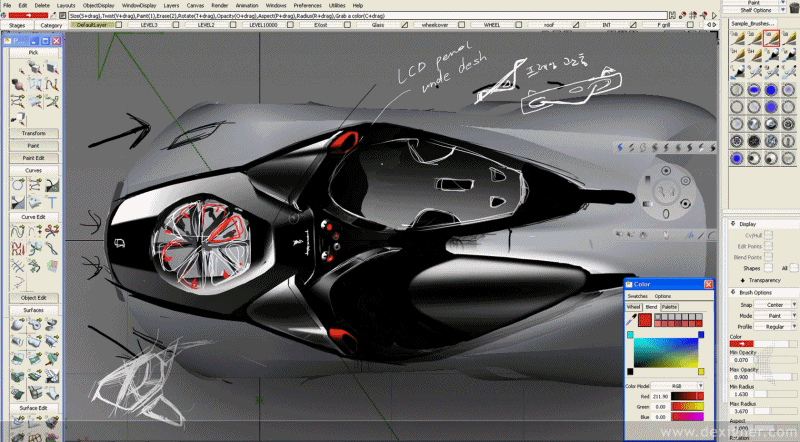The image size is (800, 442).
Task: Click the circle curve tool under Curves
Action: pyautogui.click(x=19, y=185)
